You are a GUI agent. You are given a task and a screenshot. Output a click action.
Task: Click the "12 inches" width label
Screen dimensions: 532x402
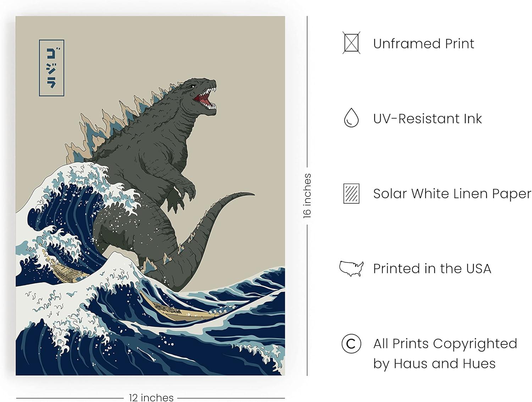[151, 397]
